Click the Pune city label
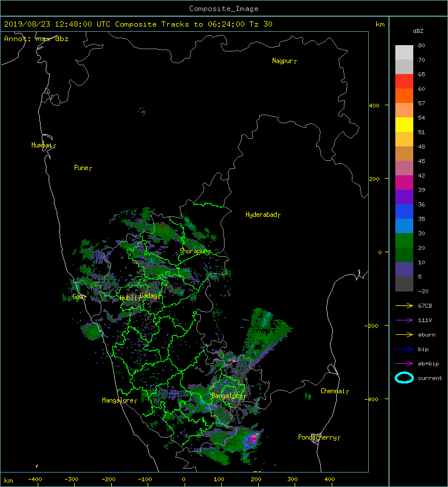This screenshot has height=487, width=448. click(x=83, y=168)
